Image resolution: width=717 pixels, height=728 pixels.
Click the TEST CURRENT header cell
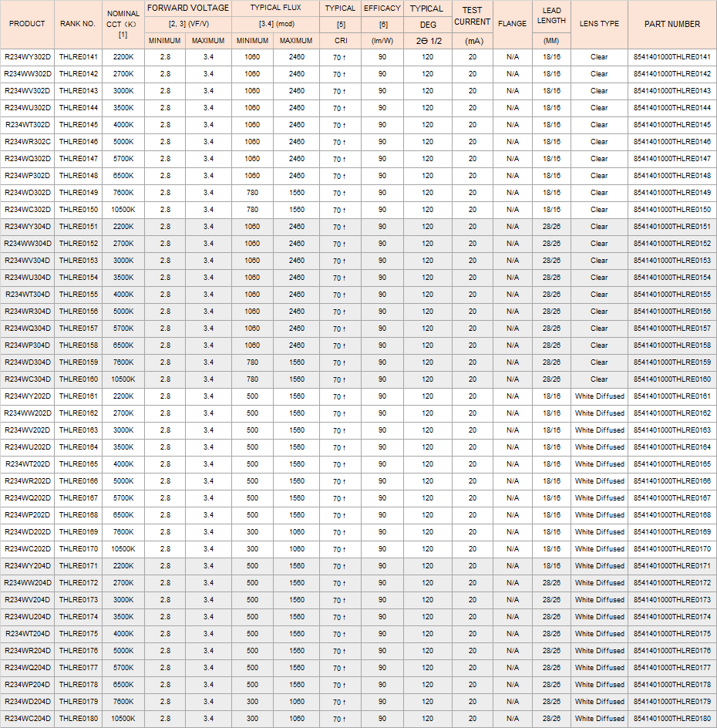pos(473,16)
